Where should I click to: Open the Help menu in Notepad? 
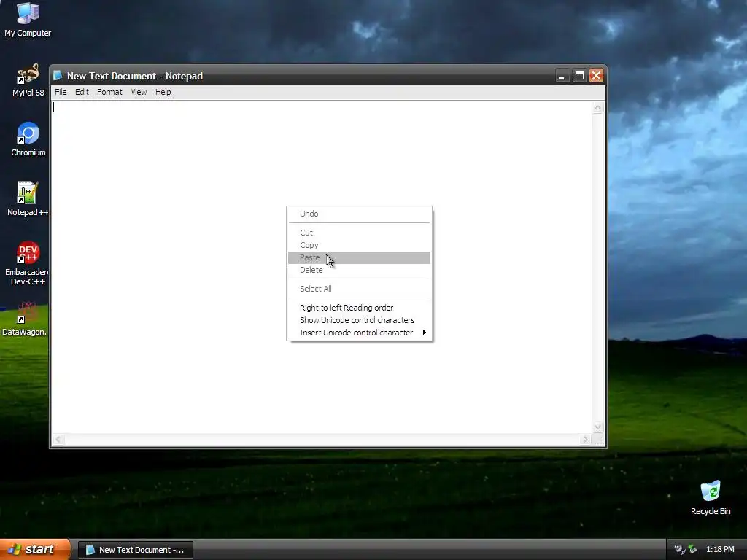point(163,92)
